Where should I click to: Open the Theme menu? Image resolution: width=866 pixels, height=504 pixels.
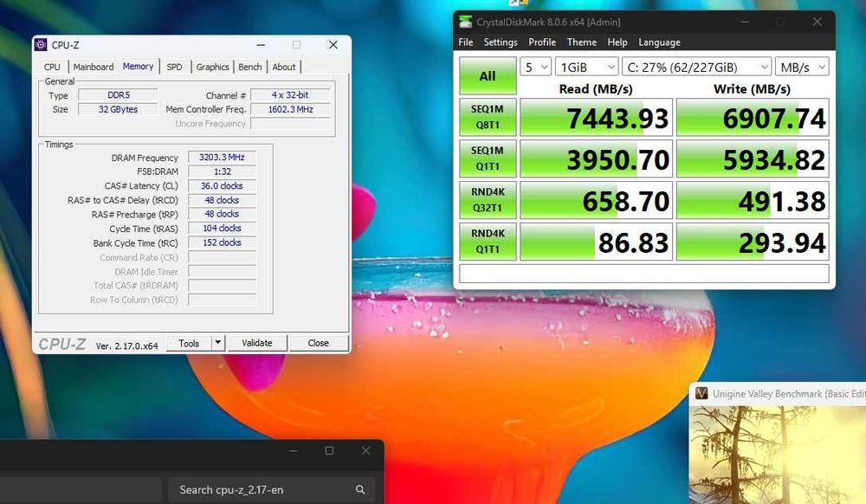[x=582, y=42]
